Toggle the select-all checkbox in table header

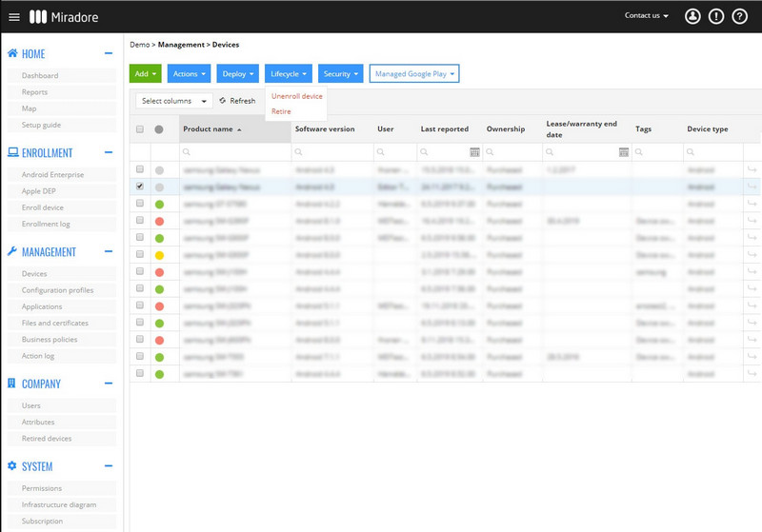click(x=140, y=129)
